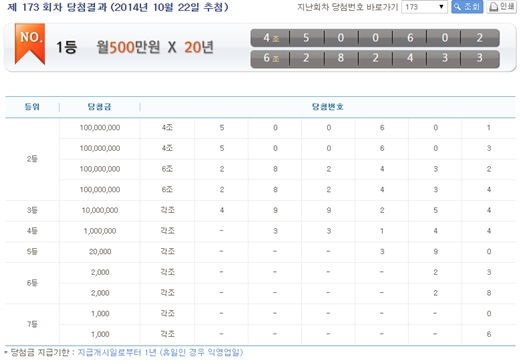
Task: Click the 각조 cell in the 5등 row
Action: pyautogui.click(x=167, y=251)
